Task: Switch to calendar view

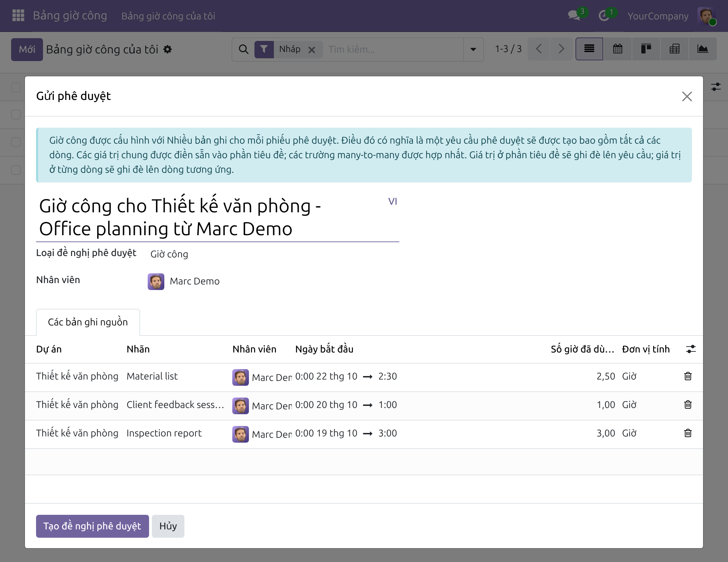Action: [x=618, y=49]
